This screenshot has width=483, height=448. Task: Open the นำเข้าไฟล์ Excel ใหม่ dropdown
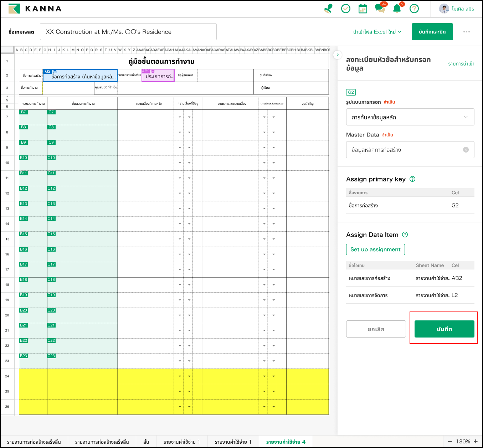[377, 32]
